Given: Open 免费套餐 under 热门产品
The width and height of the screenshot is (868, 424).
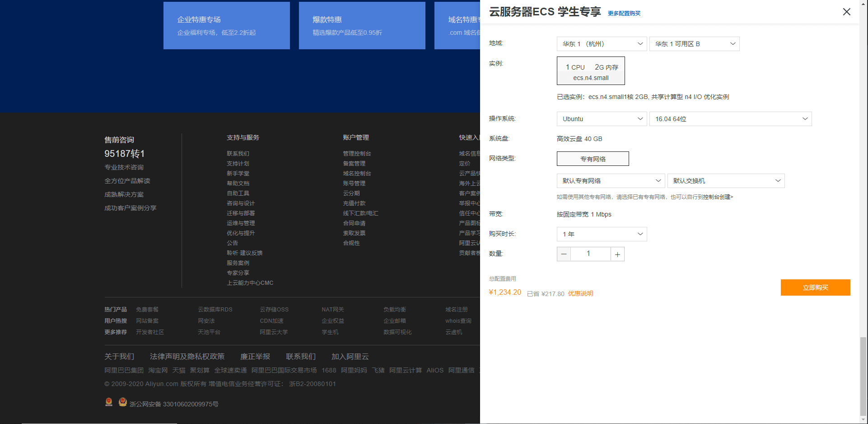Looking at the screenshot, I should click(x=147, y=310).
